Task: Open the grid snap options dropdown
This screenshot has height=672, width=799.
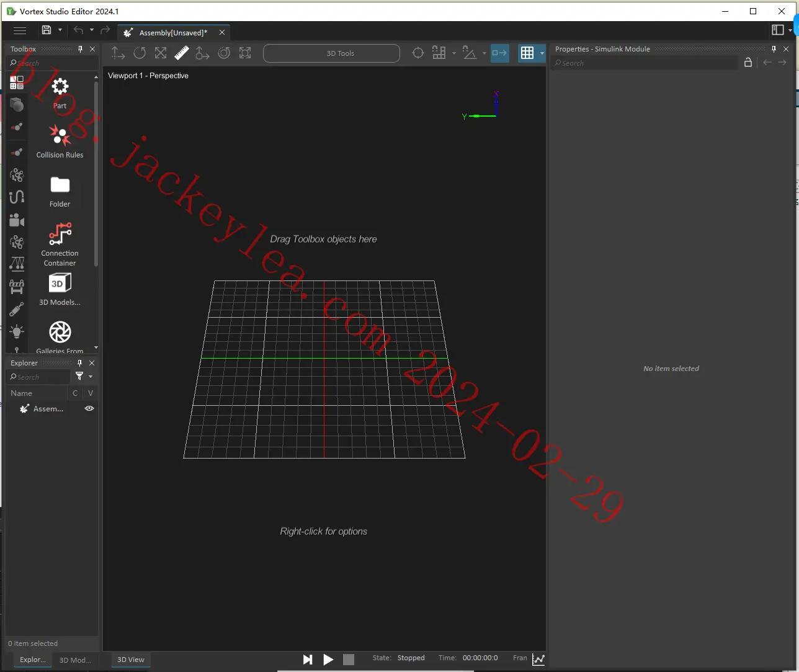Action: 454,53
